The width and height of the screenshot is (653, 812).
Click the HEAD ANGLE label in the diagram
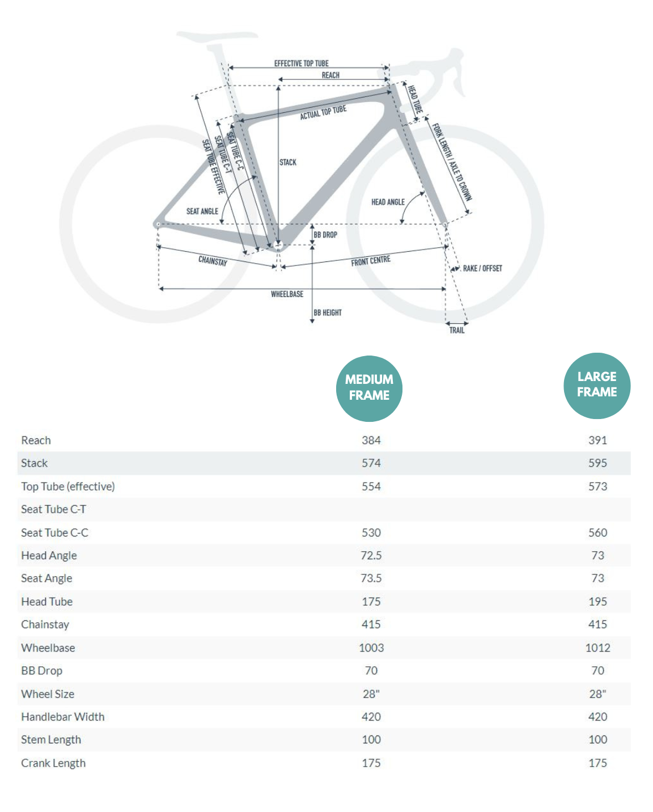point(388,202)
